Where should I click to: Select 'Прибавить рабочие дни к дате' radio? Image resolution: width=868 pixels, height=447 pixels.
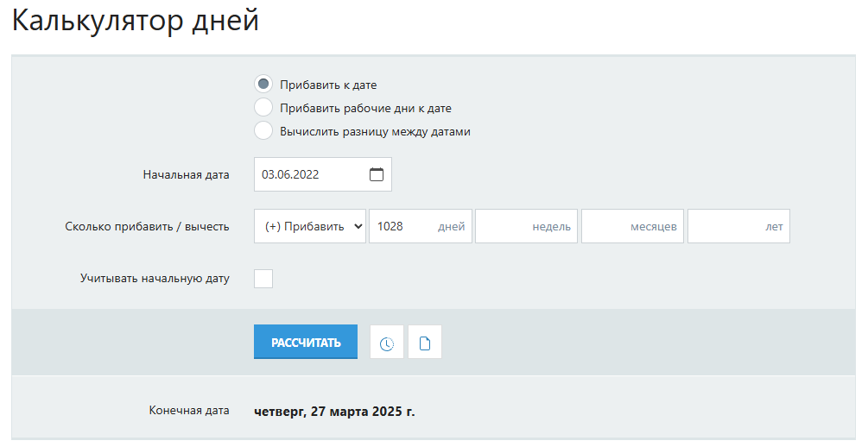pyautogui.click(x=263, y=107)
